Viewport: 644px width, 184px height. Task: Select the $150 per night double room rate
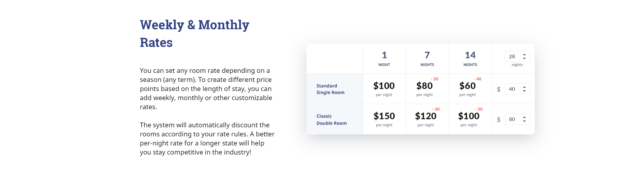384,119
